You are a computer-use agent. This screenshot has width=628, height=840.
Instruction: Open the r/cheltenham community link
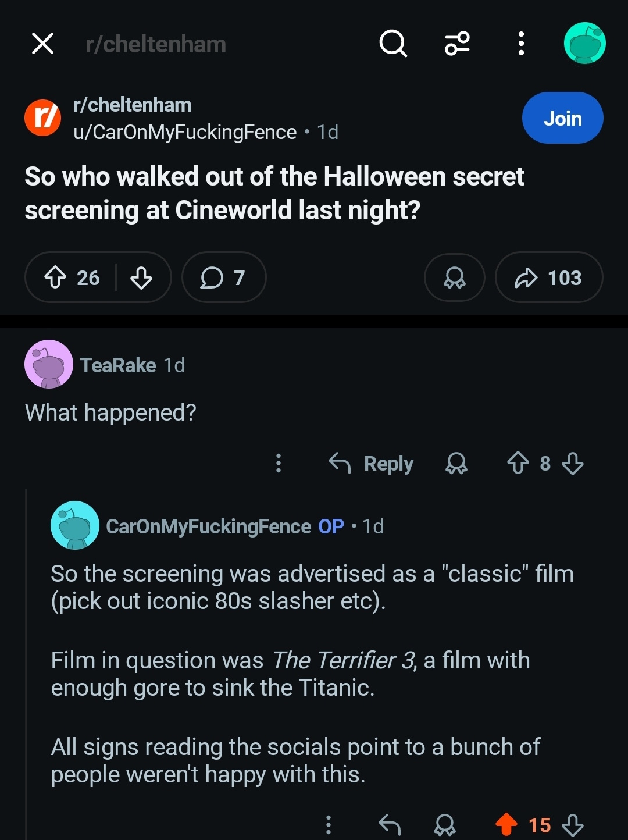click(x=133, y=105)
